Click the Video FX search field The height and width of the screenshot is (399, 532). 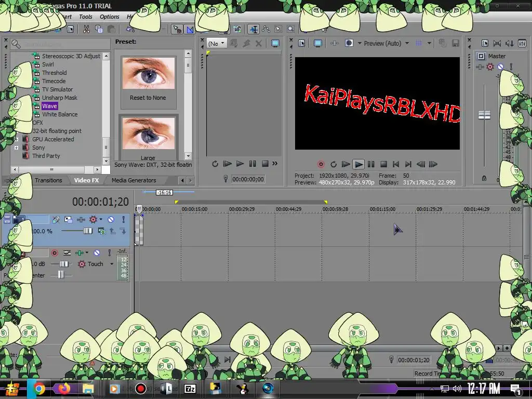click(x=60, y=44)
